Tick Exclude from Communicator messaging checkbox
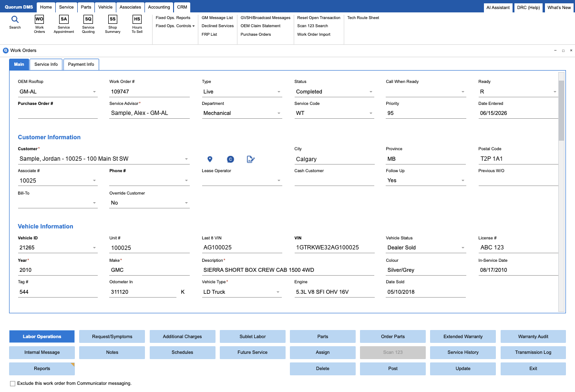This screenshot has width=575, height=392. (12, 383)
